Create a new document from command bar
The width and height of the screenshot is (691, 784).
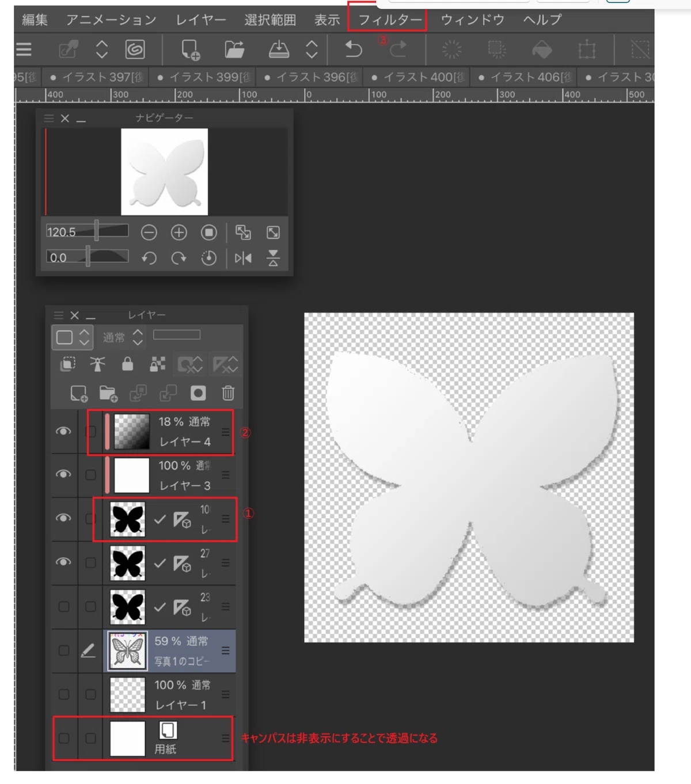[x=191, y=50]
